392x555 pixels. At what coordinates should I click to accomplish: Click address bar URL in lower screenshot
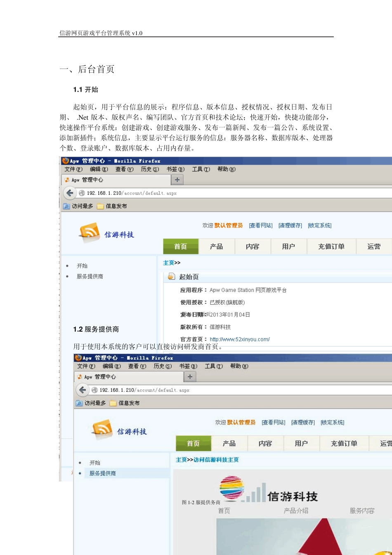click(x=144, y=390)
